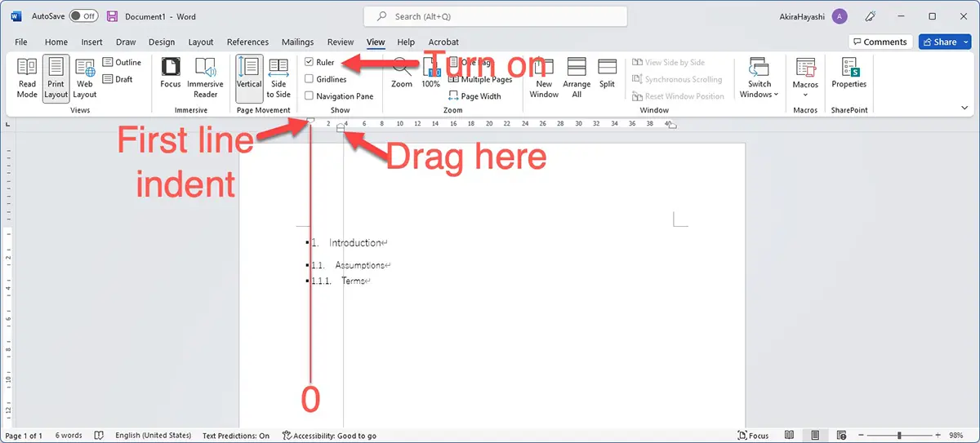Click in the Search (Alt+Q) box

point(496,16)
